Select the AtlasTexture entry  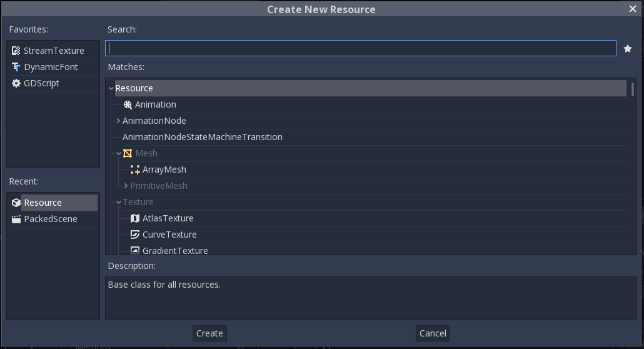168,218
